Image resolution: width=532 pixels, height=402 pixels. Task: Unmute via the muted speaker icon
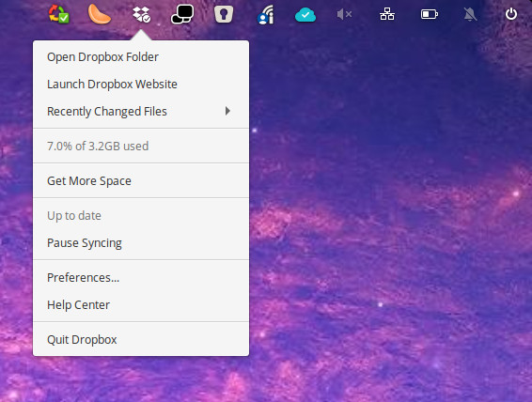tap(344, 14)
